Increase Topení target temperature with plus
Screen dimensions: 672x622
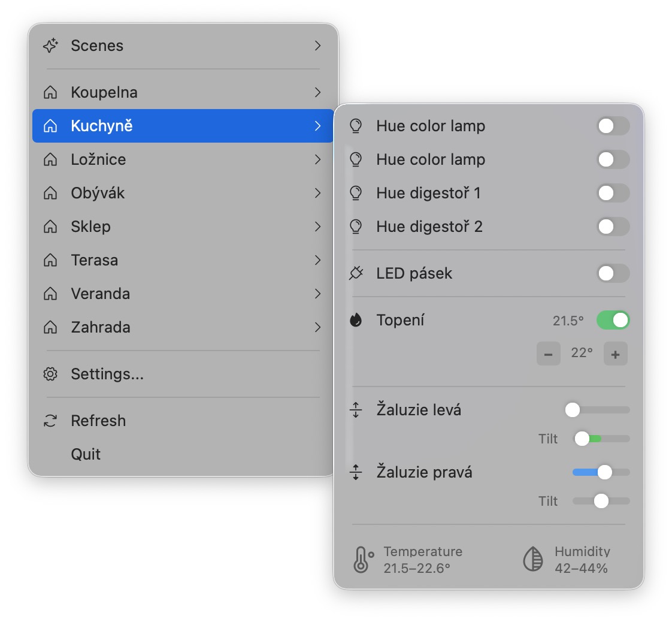(x=615, y=354)
